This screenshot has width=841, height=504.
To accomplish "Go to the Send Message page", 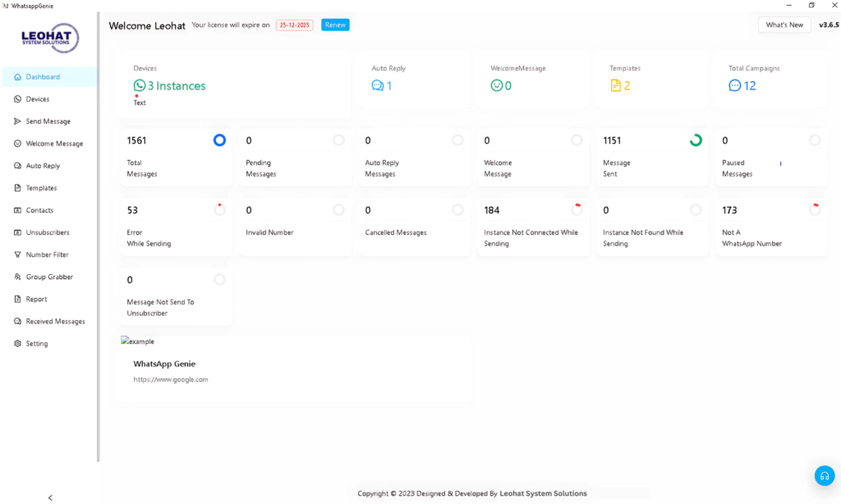I will (x=49, y=121).
